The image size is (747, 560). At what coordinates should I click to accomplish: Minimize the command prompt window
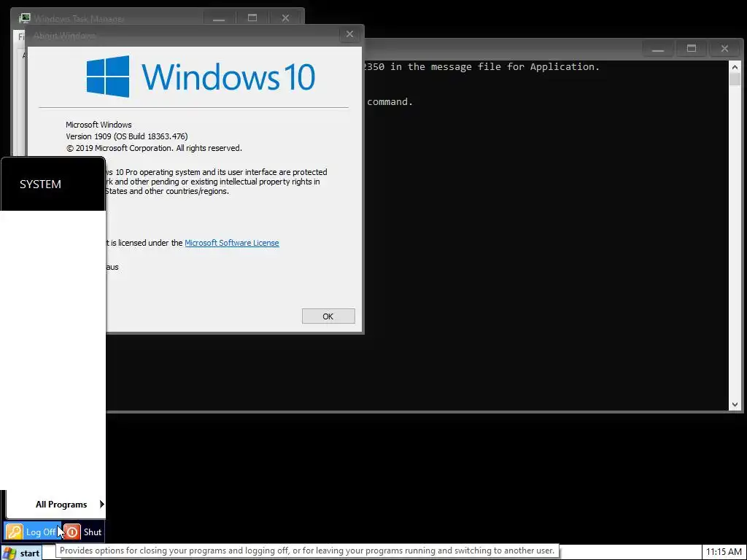(x=659, y=49)
